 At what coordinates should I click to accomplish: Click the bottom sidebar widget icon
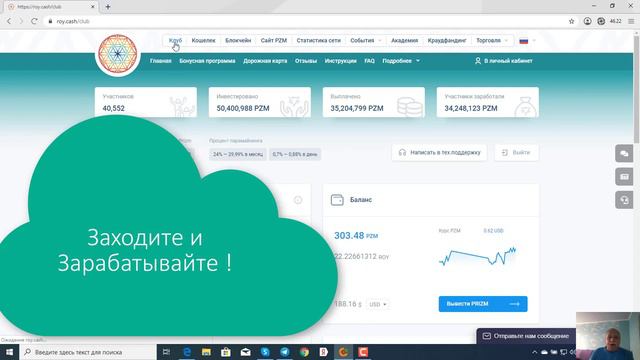(x=624, y=200)
